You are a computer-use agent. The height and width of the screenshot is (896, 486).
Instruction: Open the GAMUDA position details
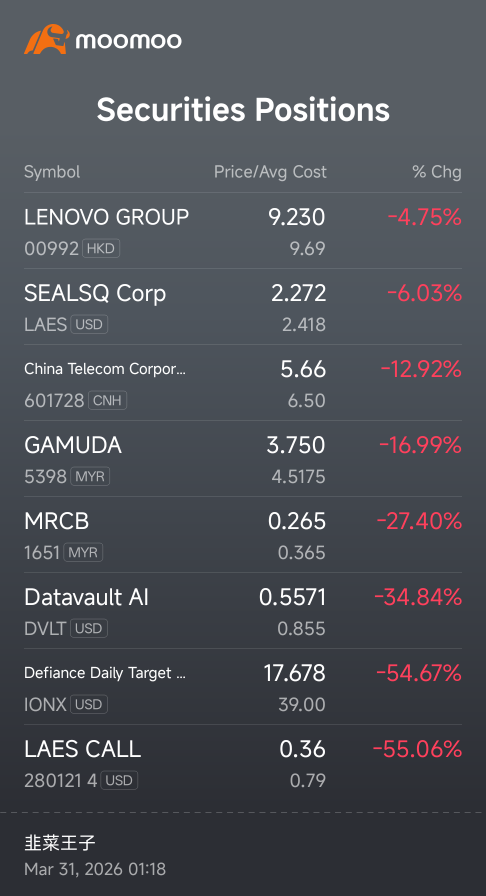pyautogui.click(x=243, y=459)
